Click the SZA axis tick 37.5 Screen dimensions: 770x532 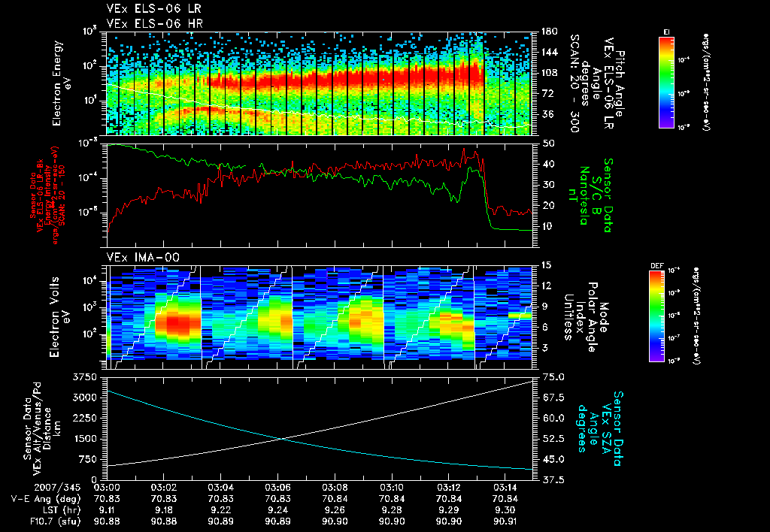coord(553,480)
